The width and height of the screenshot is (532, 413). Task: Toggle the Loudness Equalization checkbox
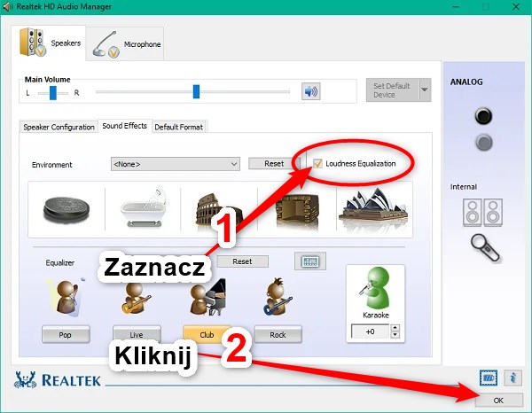coord(317,164)
